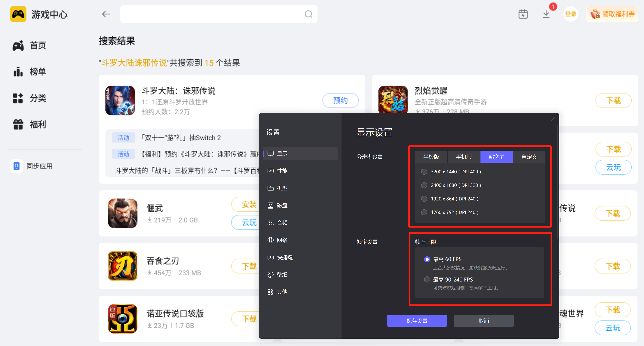Open the 磁盘 settings panel

(x=282, y=205)
